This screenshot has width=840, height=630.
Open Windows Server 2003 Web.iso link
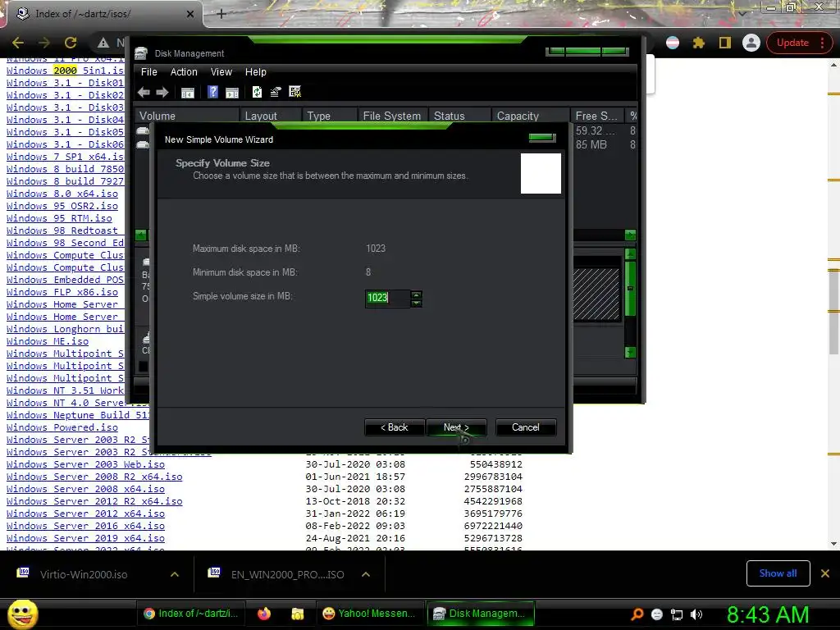point(85,464)
